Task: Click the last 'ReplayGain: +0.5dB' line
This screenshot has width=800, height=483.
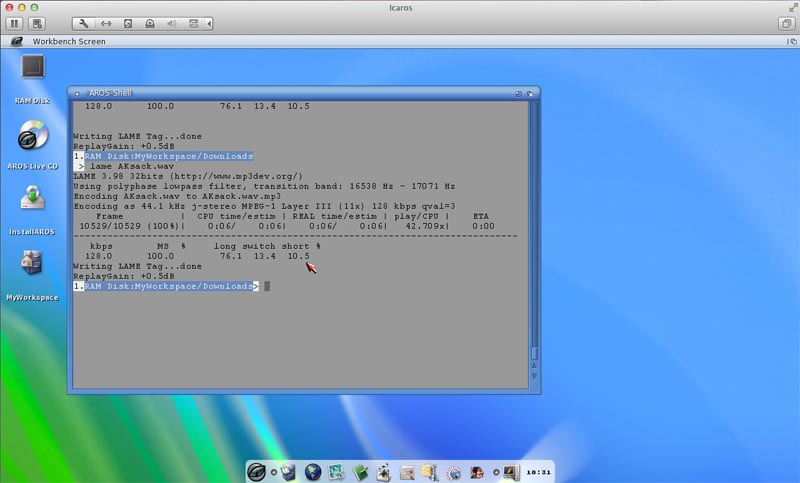Action: coord(124,276)
